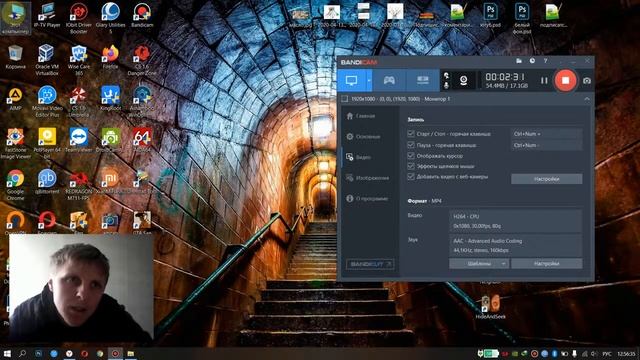Viewport: 640px width, 360px height.
Task: Open Oracle VM VirtualBox shortcut
Action: tap(47, 60)
